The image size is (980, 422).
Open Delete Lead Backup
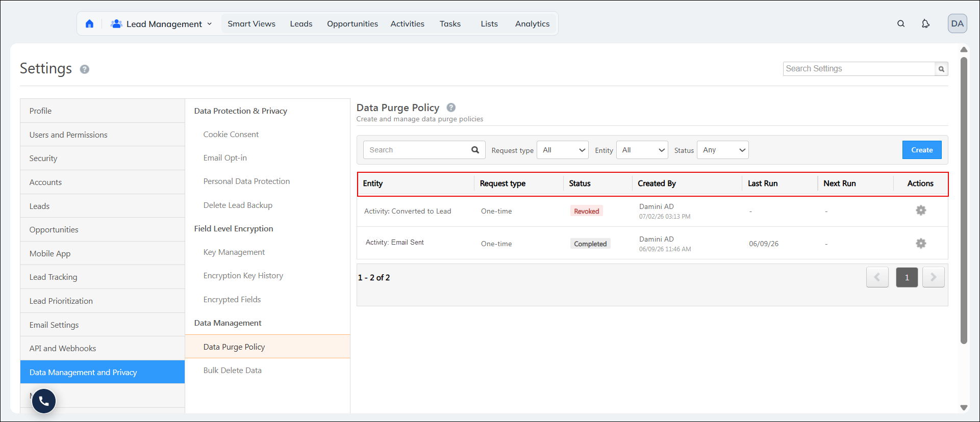238,205
